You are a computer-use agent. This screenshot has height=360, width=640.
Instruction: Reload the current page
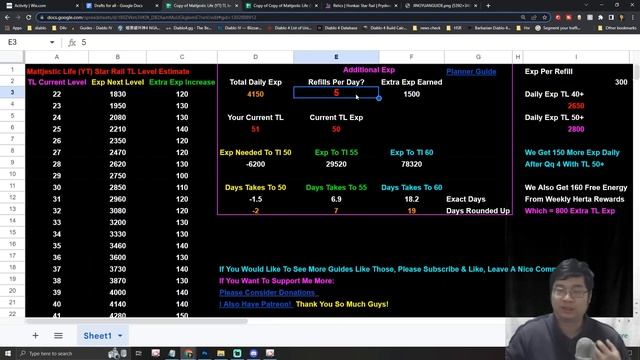click(28, 18)
